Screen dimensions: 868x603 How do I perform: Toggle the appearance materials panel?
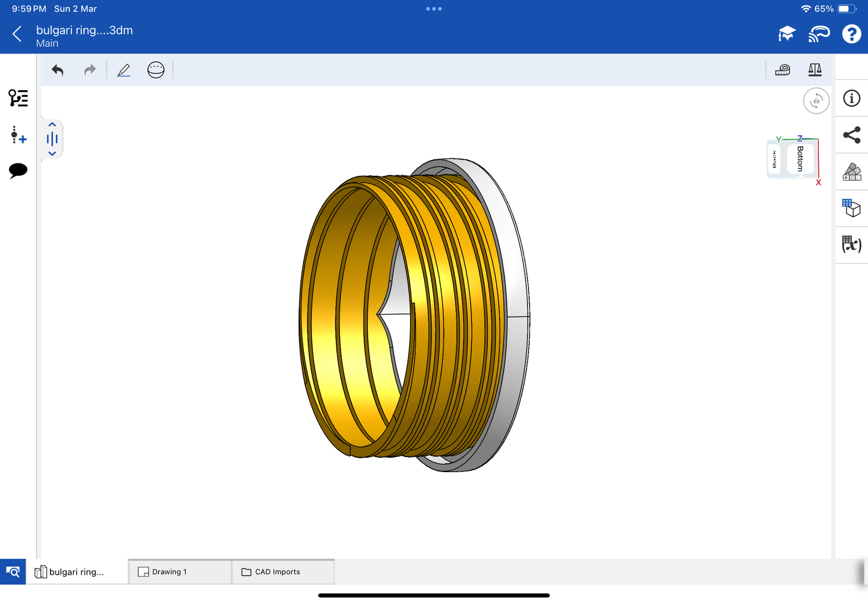pos(851,172)
